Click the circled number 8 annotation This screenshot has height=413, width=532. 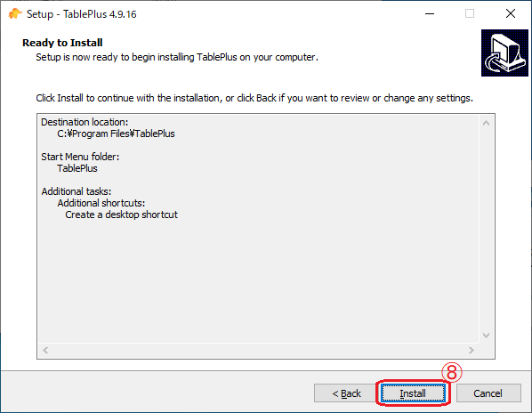[x=452, y=372]
